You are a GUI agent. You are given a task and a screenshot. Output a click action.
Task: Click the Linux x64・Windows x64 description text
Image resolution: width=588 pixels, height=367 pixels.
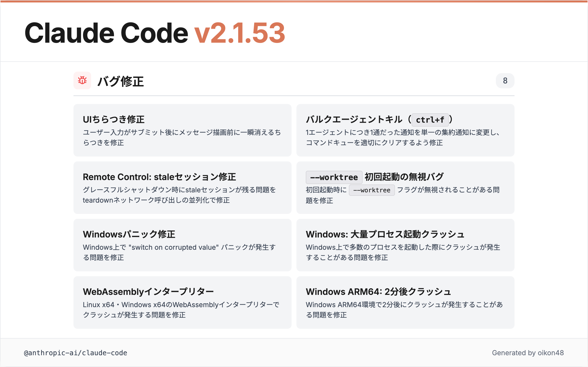coord(181,310)
